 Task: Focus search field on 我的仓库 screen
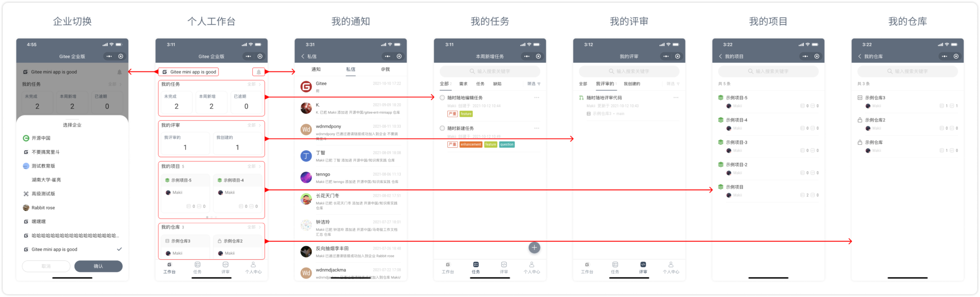tap(907, 71)
